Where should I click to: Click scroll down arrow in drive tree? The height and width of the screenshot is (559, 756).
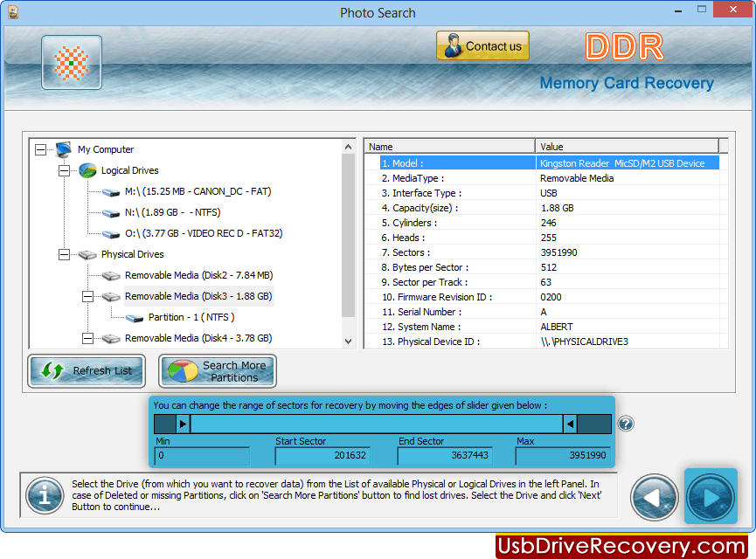(x=348, y=342)
